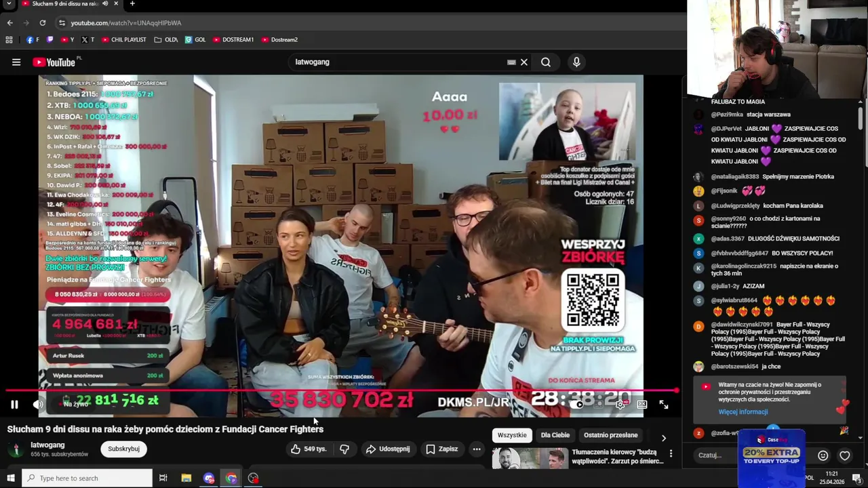Open the video player settings gear
Image resolution: width=868 pixels, height=488 pixels.
pos(620,405)
